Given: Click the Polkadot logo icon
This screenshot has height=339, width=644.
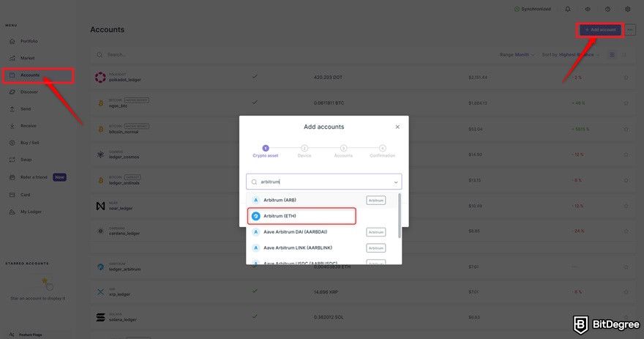Looking at the screenshot, I should point(100,78).
